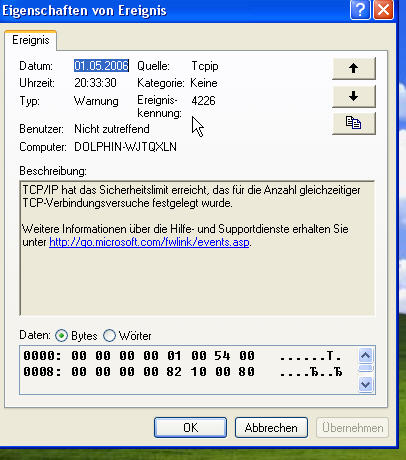Switch to the Ereignis tab
The image size is (406, 460).
point(31,40)
